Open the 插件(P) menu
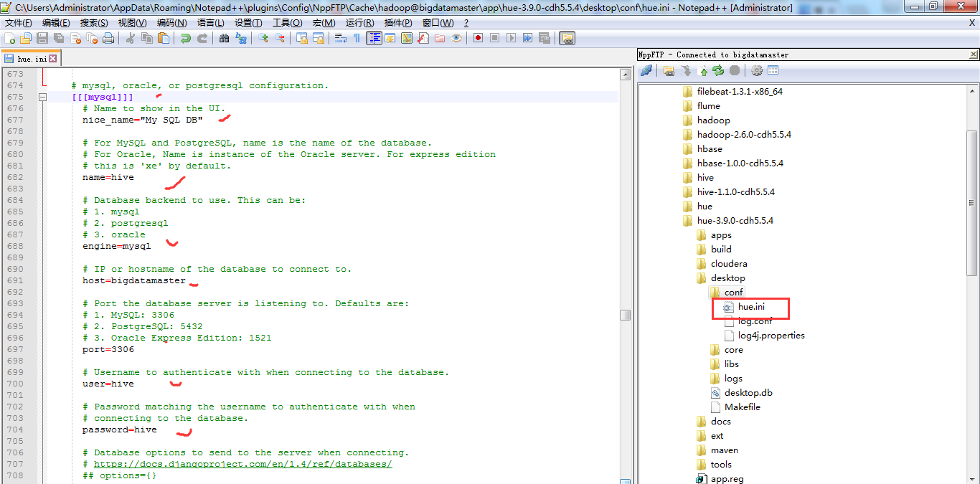Image resolution: width=980 pixels, height=484 pixels. click(398, 23)
